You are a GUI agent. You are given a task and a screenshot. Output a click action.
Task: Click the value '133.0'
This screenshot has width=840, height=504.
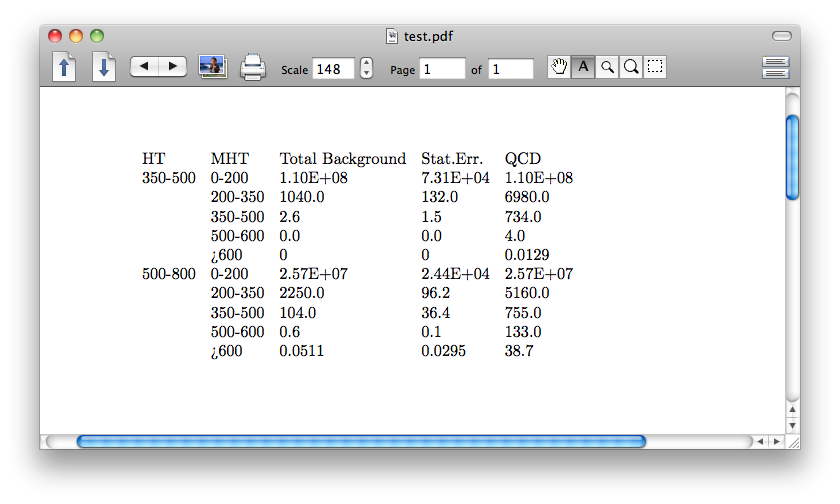[x=523, y=332]
